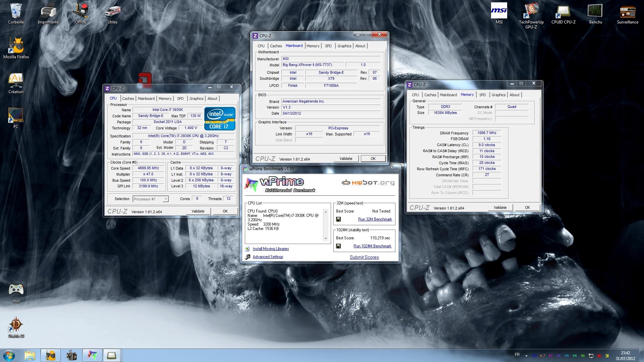The height and width of the screenshot is (362, 644).
Task: Click the 1024M best score 110,219 sec
Action: click(380, 238)
